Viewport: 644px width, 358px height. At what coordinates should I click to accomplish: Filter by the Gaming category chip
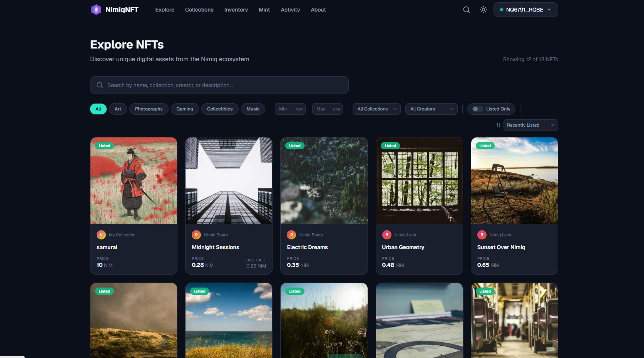pos(185,109)
